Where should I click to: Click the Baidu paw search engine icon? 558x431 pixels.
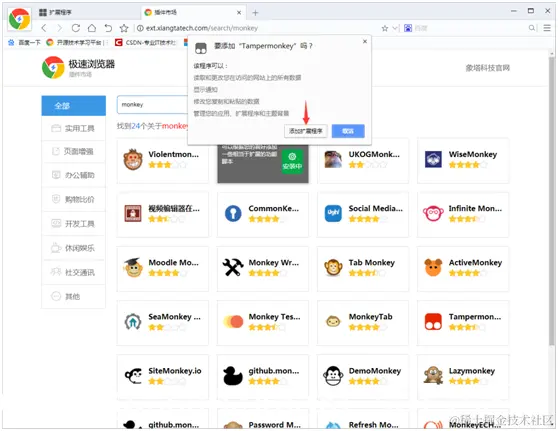pyautogui.click(x=408, y=28)
